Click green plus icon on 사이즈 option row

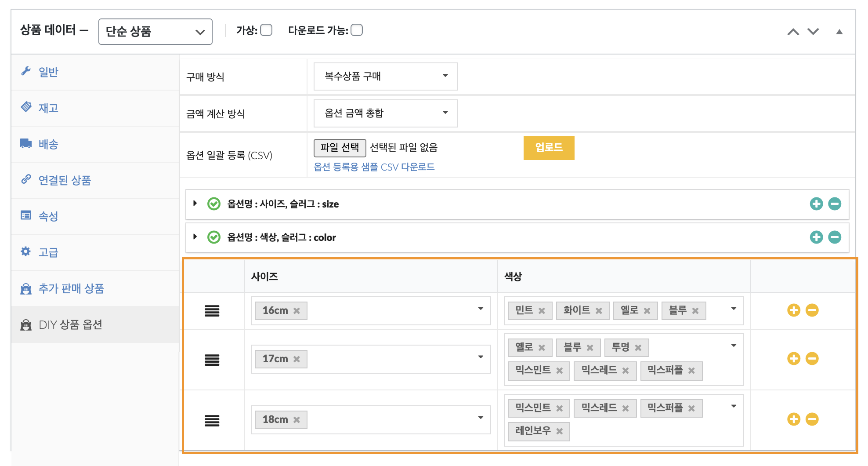coord(816,204)
